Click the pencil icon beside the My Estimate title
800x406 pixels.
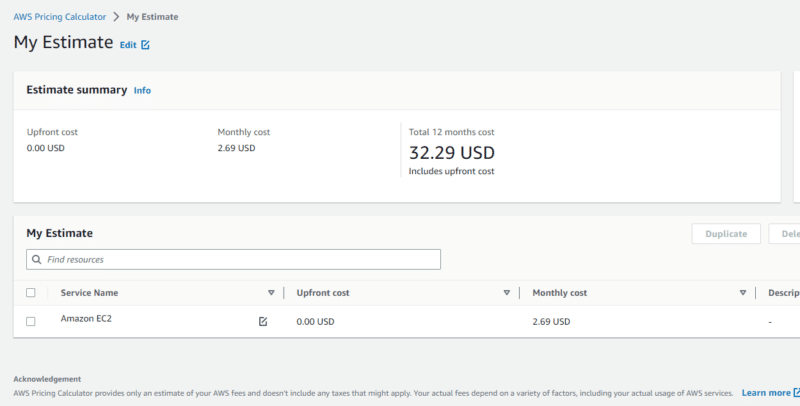tap(146, 45)
